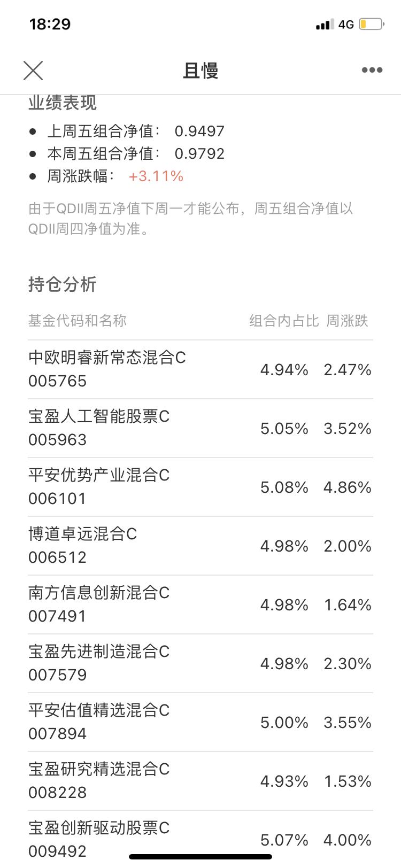This screenshot has width=401, height=868.
Task: Open the three-dot more options menu
Action: (x=372, y=70)
